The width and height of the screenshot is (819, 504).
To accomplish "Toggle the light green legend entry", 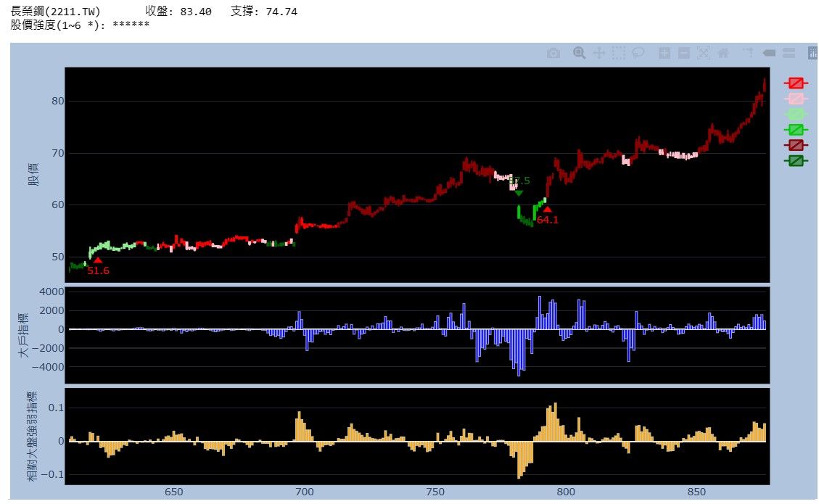I will (796, 114).
